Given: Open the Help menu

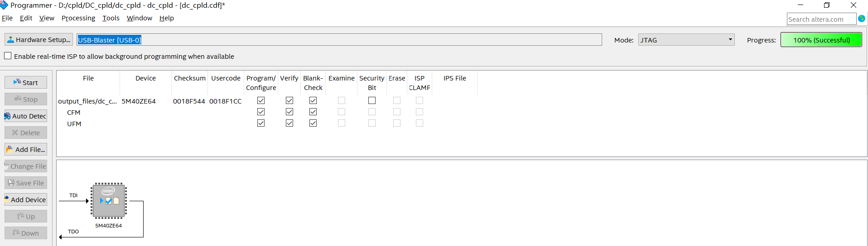Looking at the screenshot, I should [167, 18].
